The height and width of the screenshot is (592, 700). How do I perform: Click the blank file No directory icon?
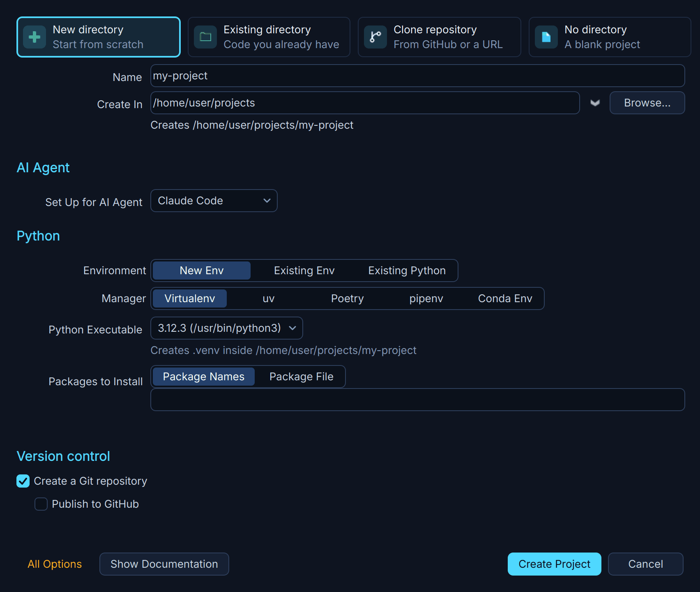[x=546, y=37]
